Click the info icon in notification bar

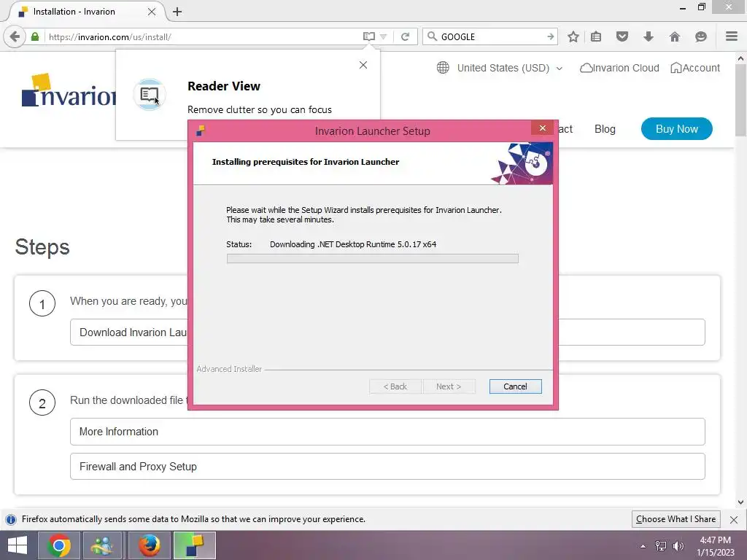(10, 519)
